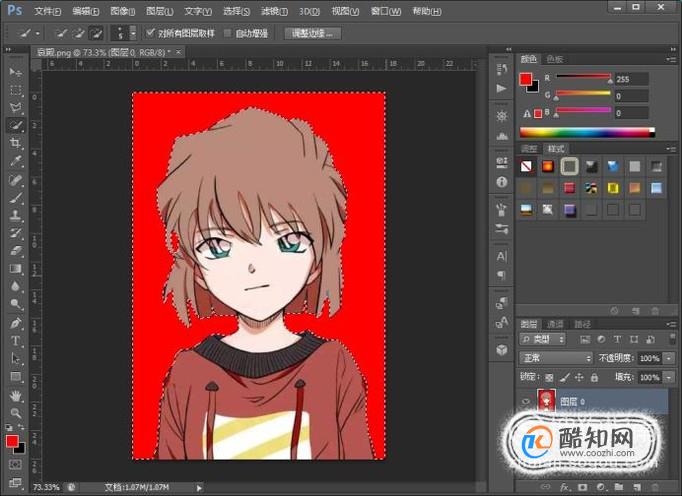Select the Eyedropper tool
682x496 pixels.
pos(16,161)
